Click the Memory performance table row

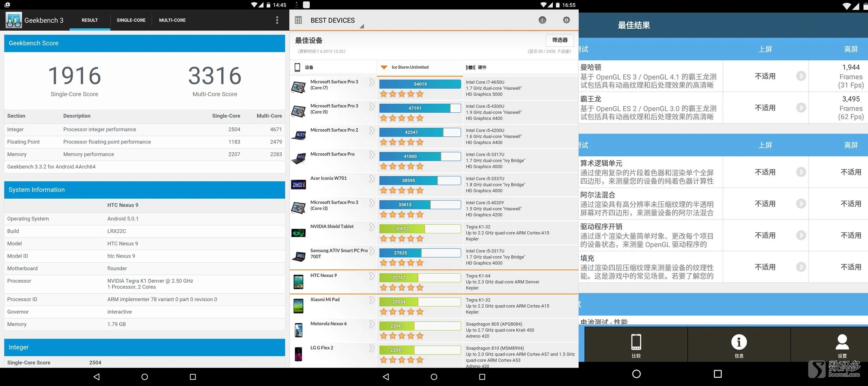[x=145, y=154]
